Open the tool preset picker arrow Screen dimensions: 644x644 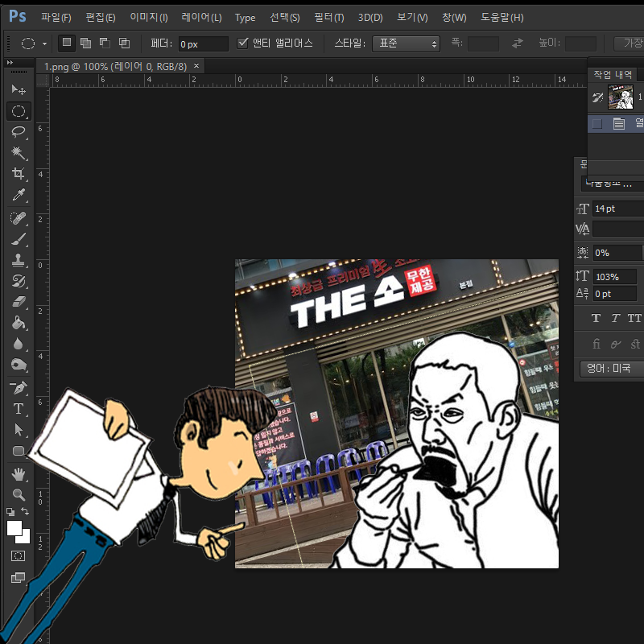(x=44, y=43)
